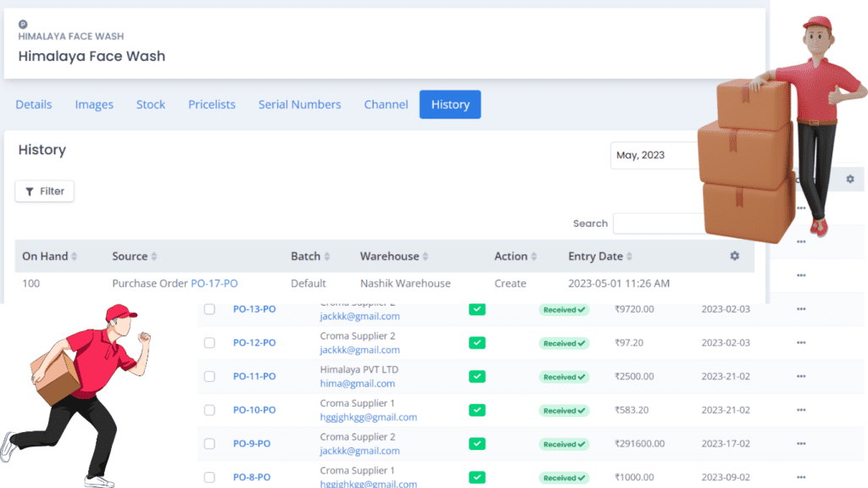Viewport: 868px width, 488px height.
Task: Open purchase order PO-12-PO
Action: 254,343
